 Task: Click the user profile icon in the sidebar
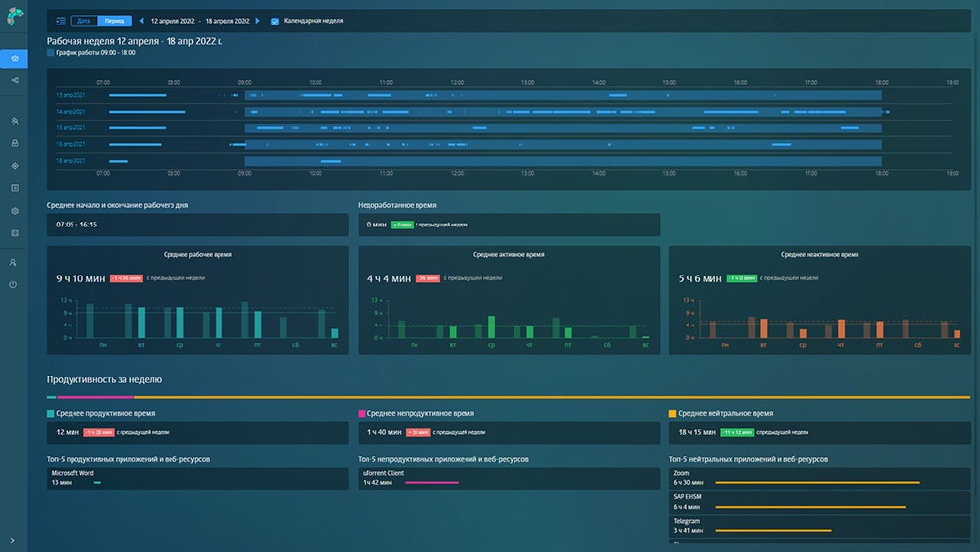pos(14,263)
